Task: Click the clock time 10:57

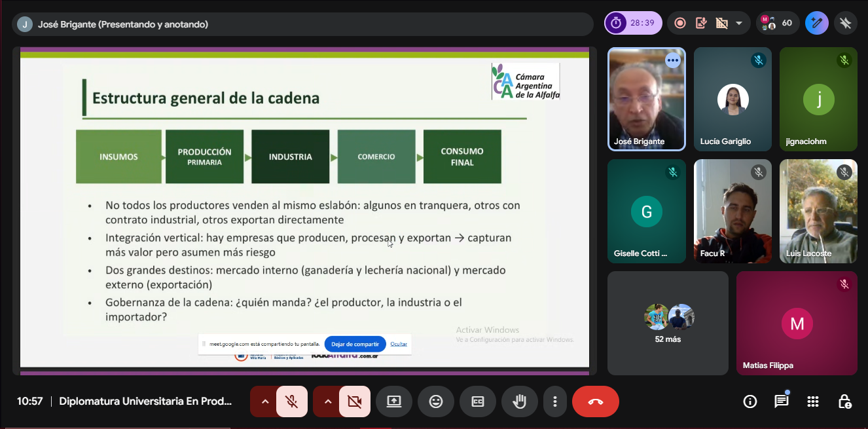Action: (x=30, y=401)
